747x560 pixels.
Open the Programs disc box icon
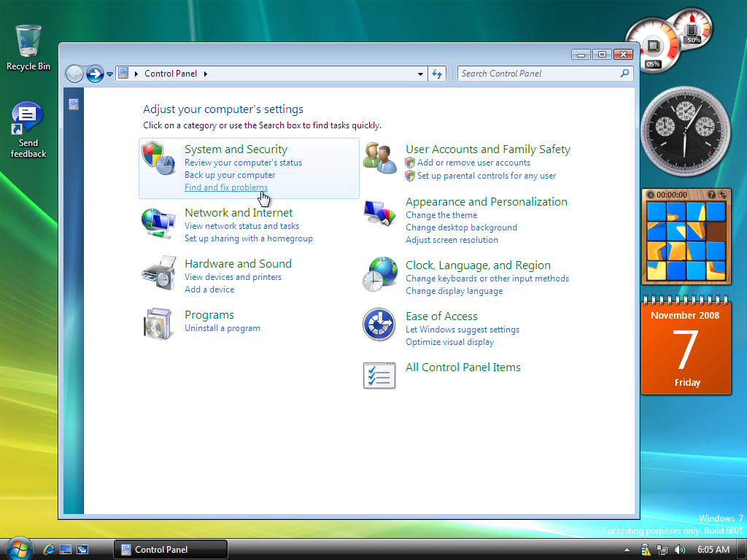pos(158,324)
